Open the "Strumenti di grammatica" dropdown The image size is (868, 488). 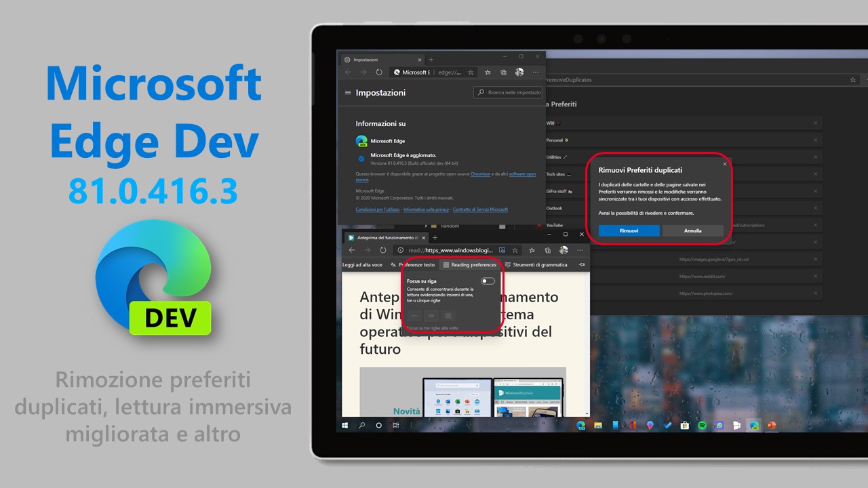pos(539,265)
